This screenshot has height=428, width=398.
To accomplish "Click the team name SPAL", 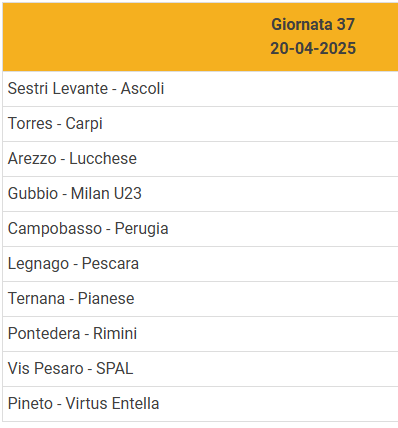I will (115, 369).
